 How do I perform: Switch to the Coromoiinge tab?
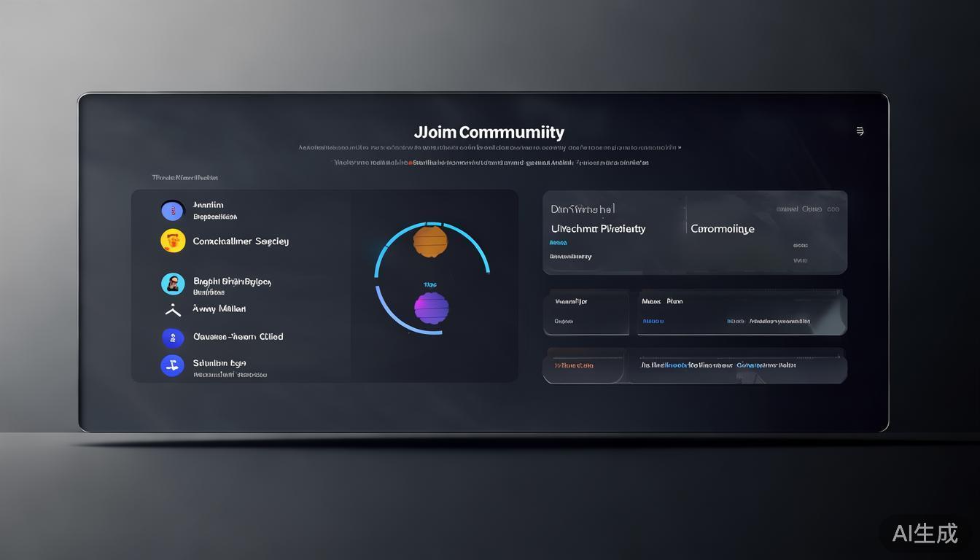tap(722, 228)
